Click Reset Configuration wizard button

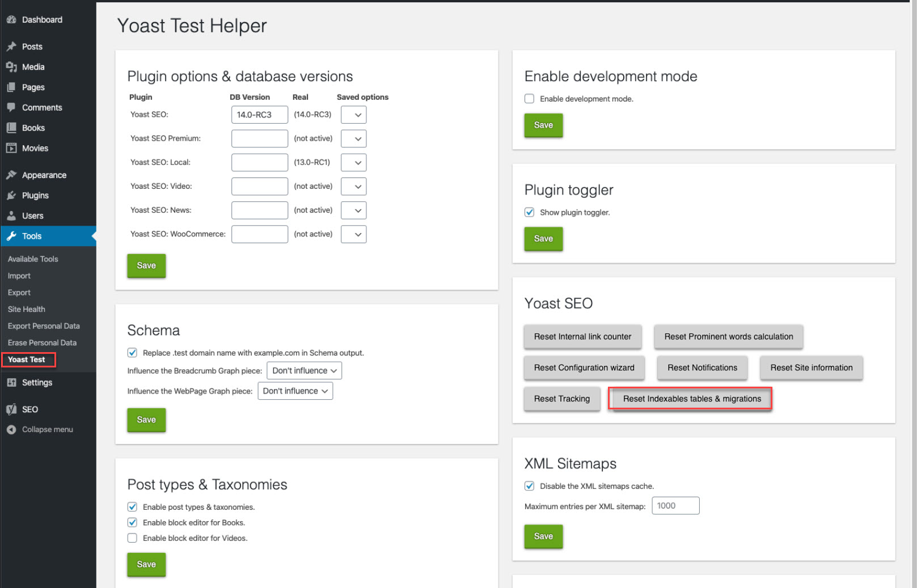coord(584,368)
